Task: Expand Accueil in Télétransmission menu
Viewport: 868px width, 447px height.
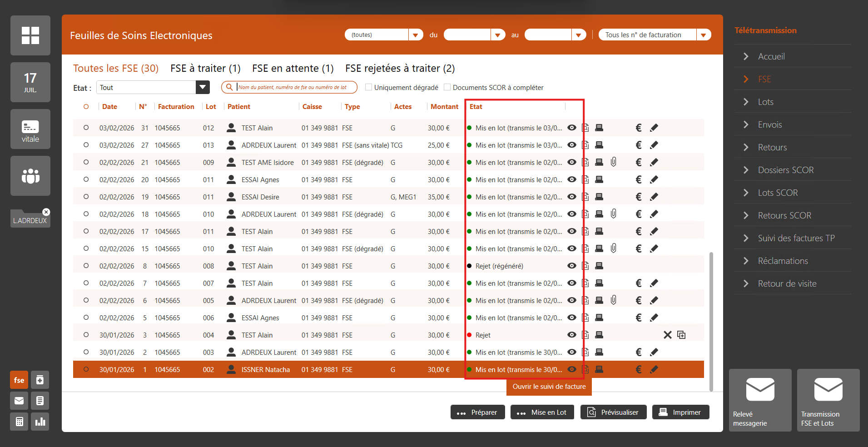Action: (x=746, y=56)
